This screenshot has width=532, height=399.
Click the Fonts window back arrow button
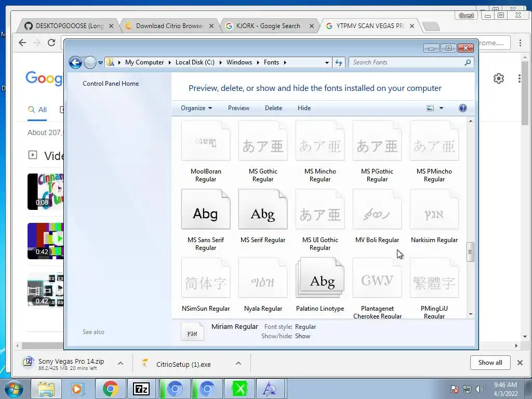pyautogui.click(x=75, y=62)
